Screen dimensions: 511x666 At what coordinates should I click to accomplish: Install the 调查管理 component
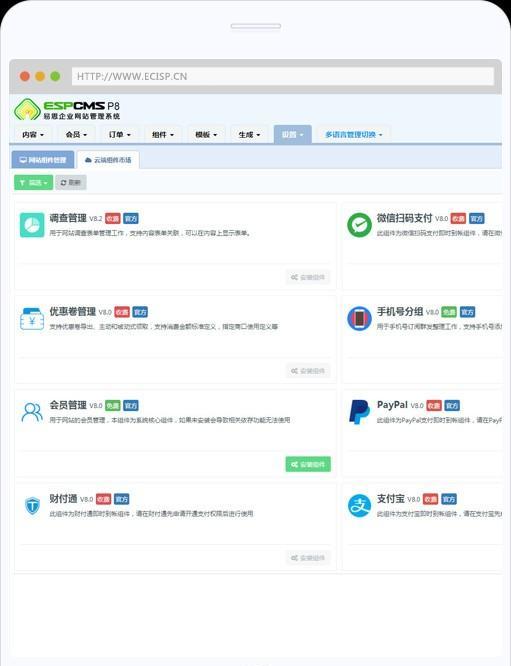coord(308,277)
